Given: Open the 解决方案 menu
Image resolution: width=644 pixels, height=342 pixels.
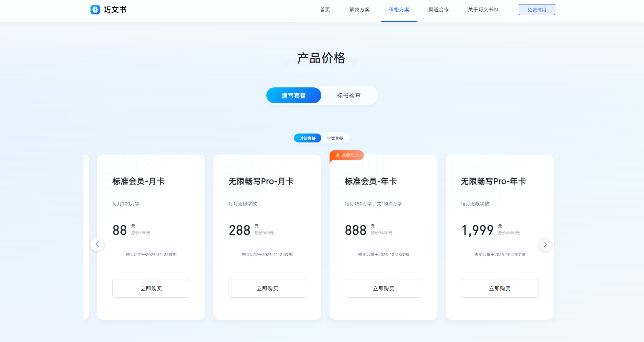Looking at the screenshot, I should (359, 10).
